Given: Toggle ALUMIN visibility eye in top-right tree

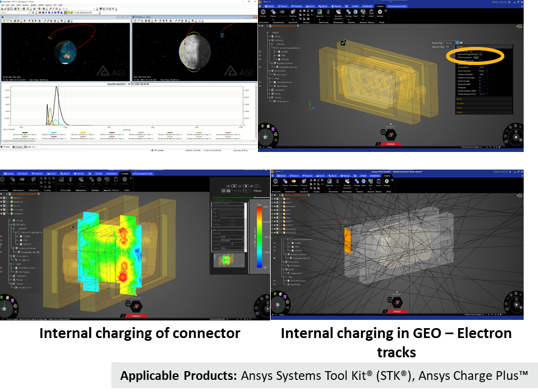Looking at the screenshot, I should tap(260, 52).
